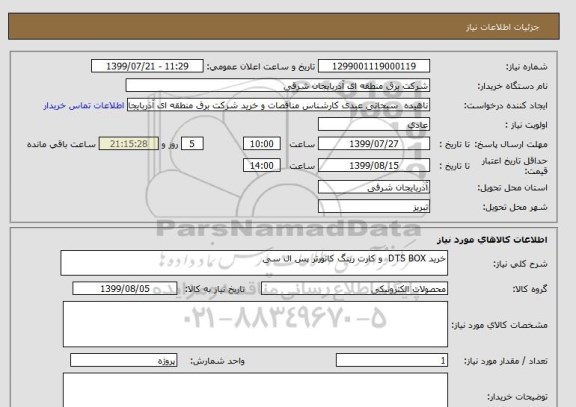Click the goods need date 1399/08/05

click(x=125, y=289)
